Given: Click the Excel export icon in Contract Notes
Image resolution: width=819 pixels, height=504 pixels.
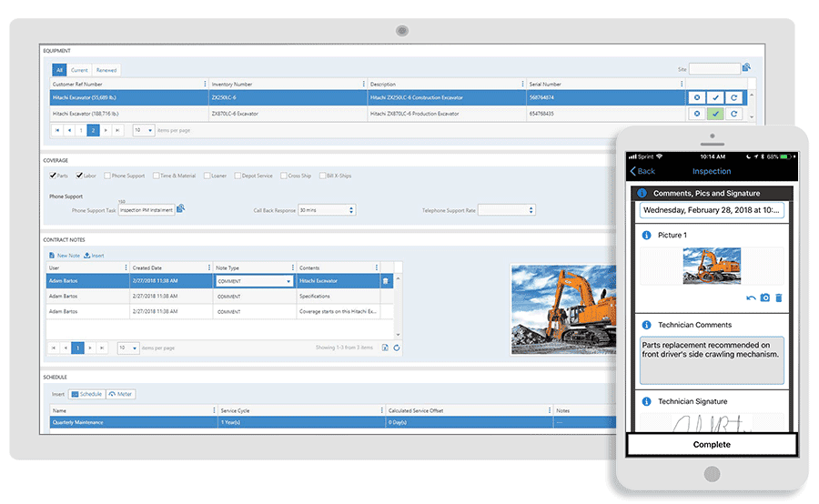Looking at the screenshot, I should tap(385, 348).
